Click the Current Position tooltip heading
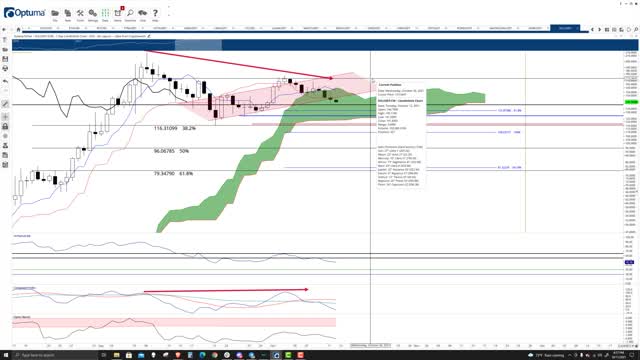 390,85
